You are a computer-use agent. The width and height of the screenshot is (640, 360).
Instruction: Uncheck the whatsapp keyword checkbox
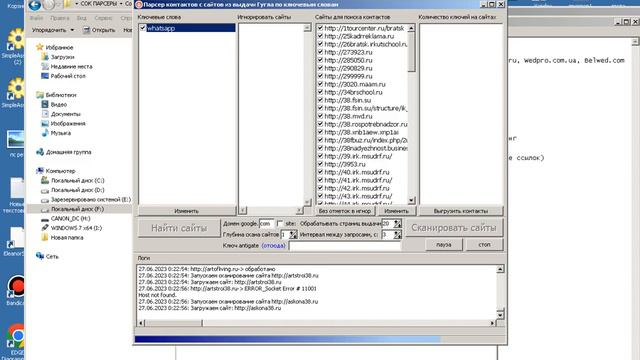tap(142, 28)
